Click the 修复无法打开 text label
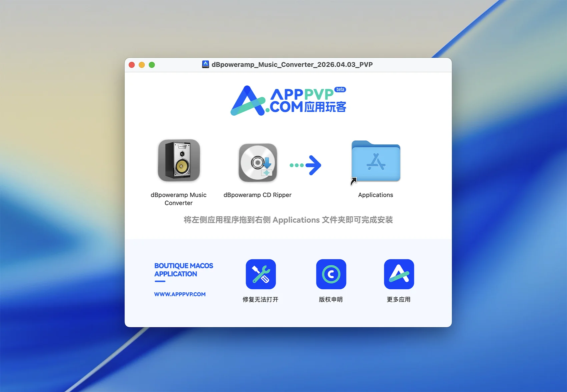The image size is (567, 392). point(260,299)
